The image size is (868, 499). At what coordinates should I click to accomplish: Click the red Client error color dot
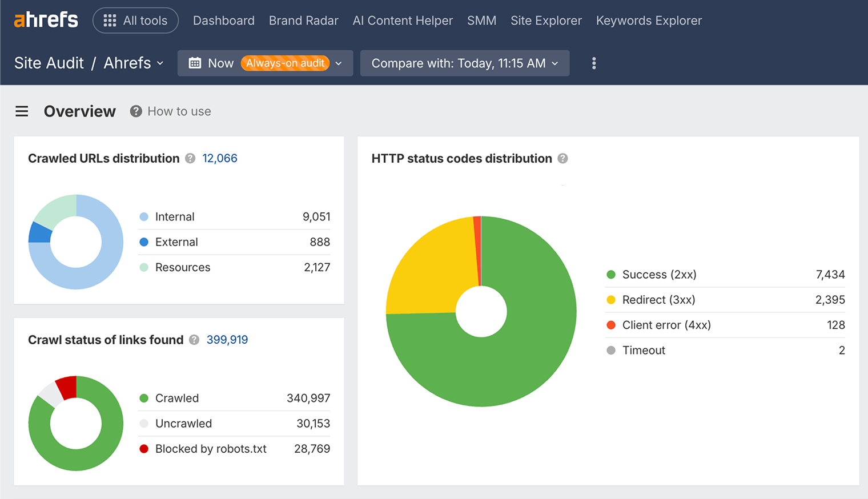pos(610,325)
